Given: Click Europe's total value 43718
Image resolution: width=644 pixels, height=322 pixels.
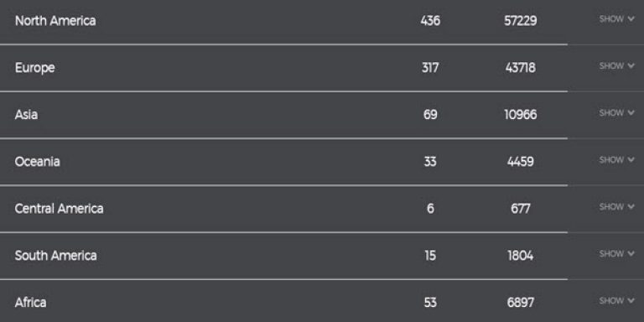Looking at the screenshot, I should [x=521, y=68].
